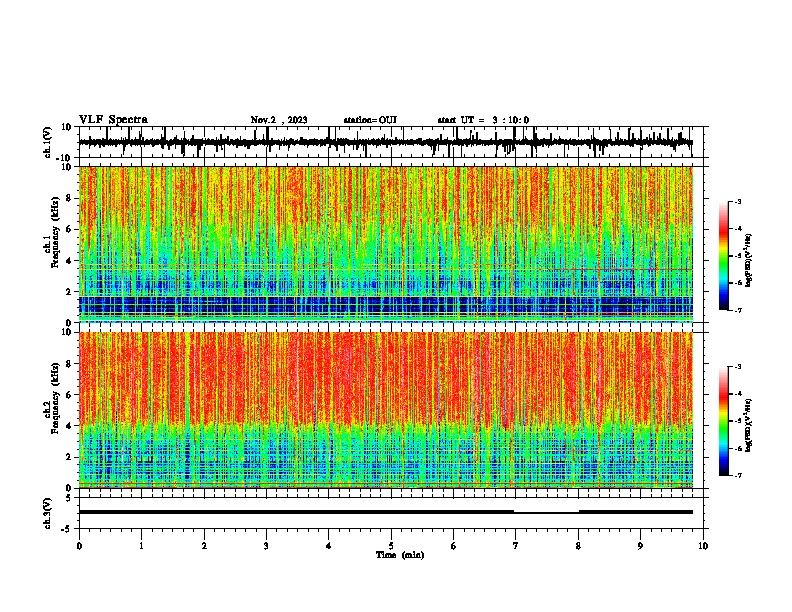Click the "ch.3(V)" axis label
792x612 pixels.
[x=48, y=514]
